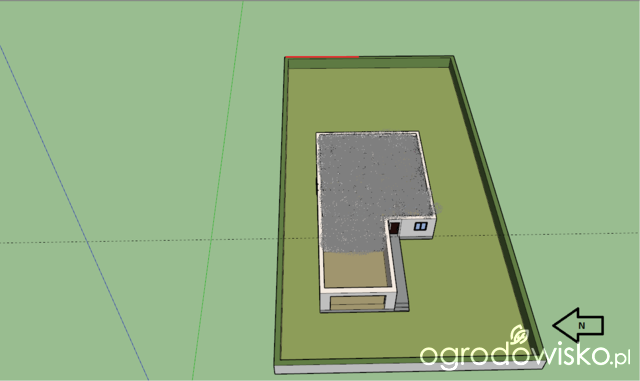Image resolution: width=640 pixels, height=381 pixels.
Task: Click the north arrow marked N
Action: (578, 325)
